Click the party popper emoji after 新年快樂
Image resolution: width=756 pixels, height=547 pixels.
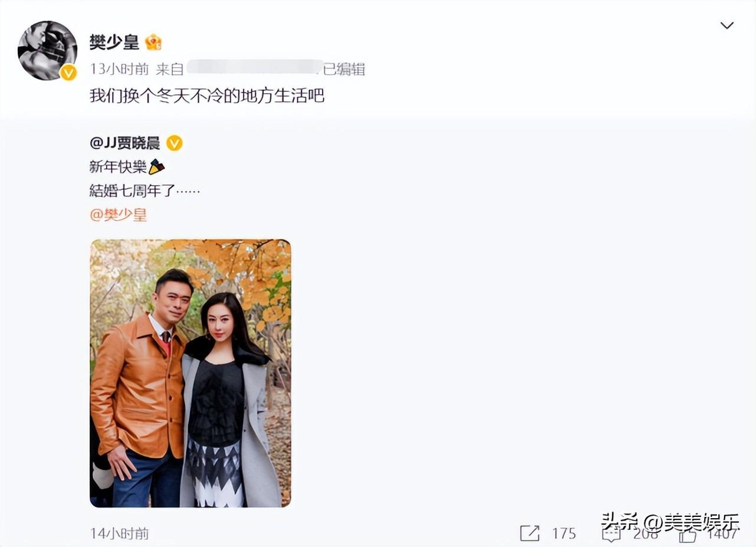[156, 167]
